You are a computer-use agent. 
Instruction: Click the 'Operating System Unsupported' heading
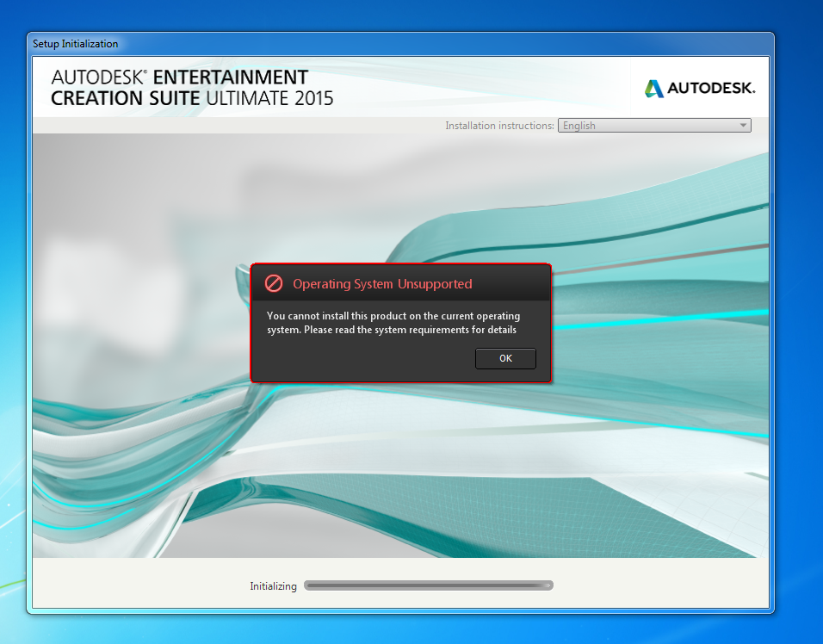(x=382, y=284)
